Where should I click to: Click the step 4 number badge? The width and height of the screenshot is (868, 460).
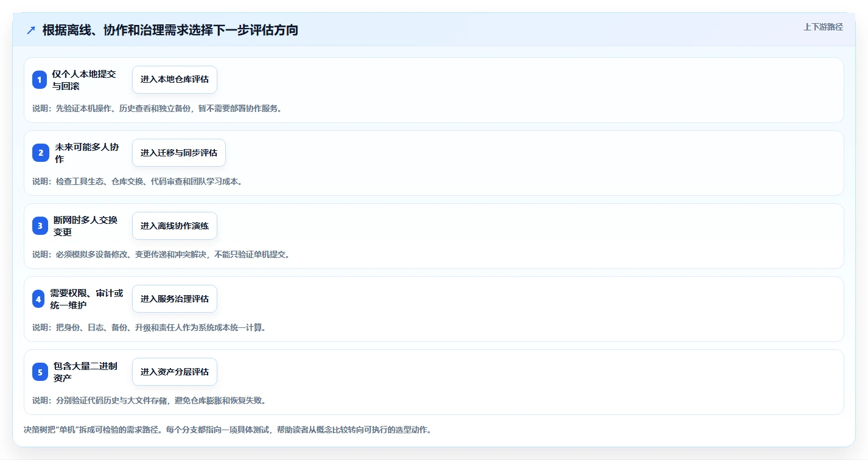[x=38, y=299]
